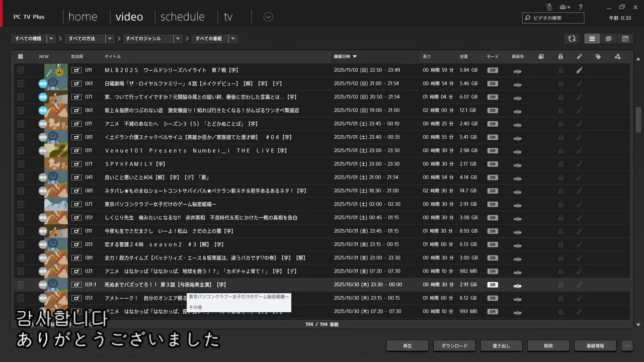Check the box for 東京パソコンクラブ row

point(21,204)
